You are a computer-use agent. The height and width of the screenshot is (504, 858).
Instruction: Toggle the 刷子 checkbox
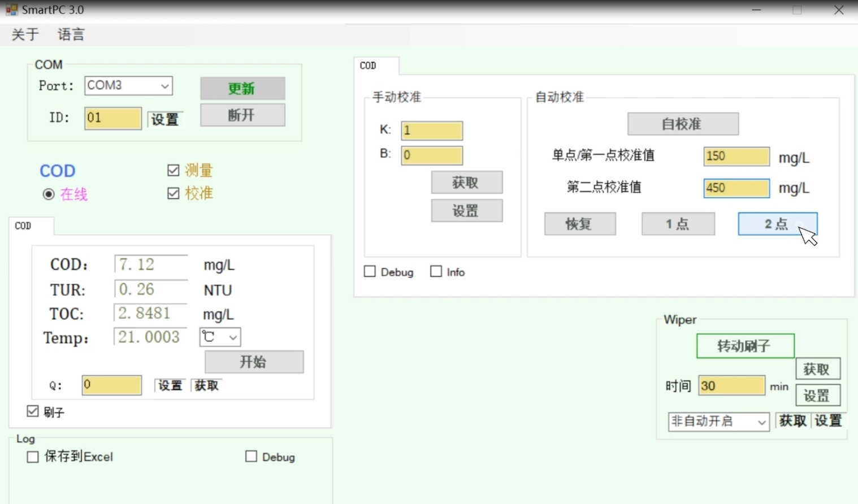point(33,411)
